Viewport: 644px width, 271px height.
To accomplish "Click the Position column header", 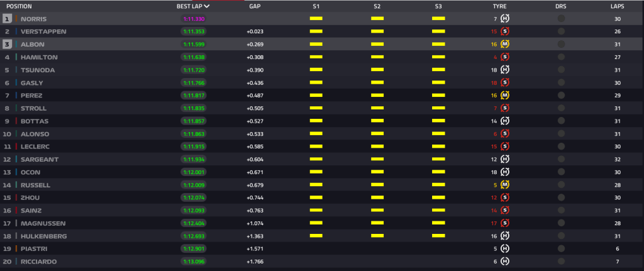I will (x=19, y=6).
